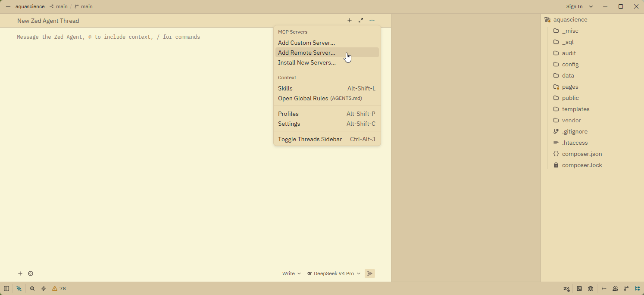This screenshot has height=295, width=644.
Task: Expand the templates folder
Action: pos(592,109)
